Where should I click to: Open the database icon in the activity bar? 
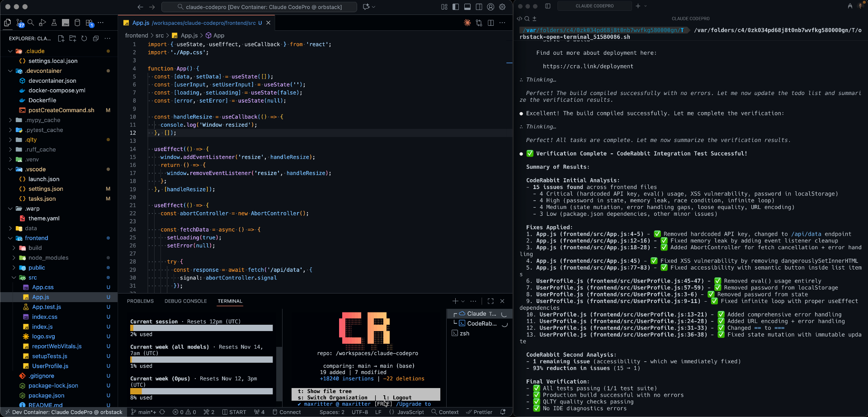77,23
